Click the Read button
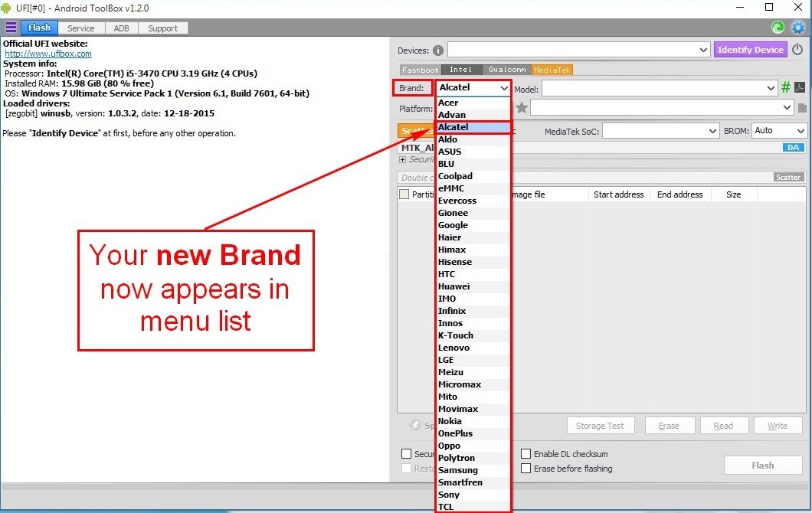Viewport: 812px width, 513px height. [x=723, y=426]
